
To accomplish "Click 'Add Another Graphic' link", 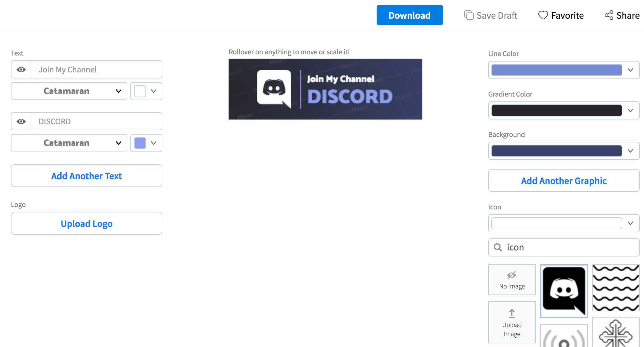I will pyautogui.click(x=564, y=180).
